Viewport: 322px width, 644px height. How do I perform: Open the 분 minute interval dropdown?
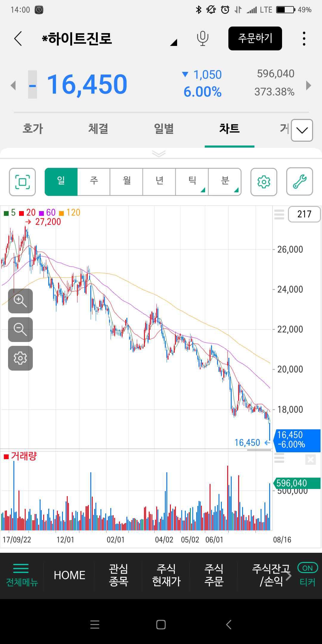pos(225,182)
